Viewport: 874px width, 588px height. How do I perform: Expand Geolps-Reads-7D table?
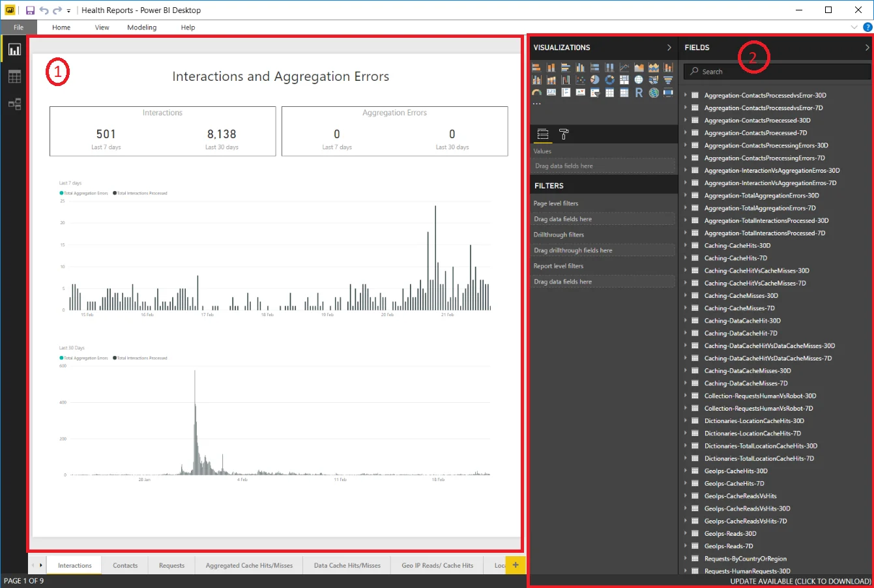coord(686,546)
